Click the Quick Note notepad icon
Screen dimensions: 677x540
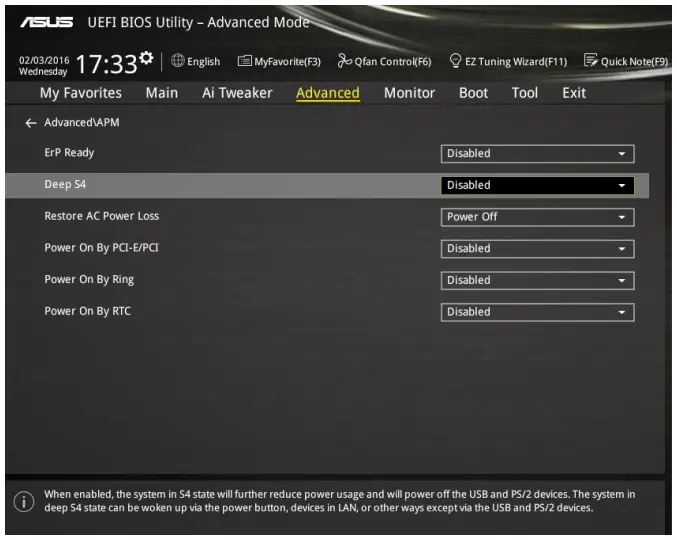590,60
